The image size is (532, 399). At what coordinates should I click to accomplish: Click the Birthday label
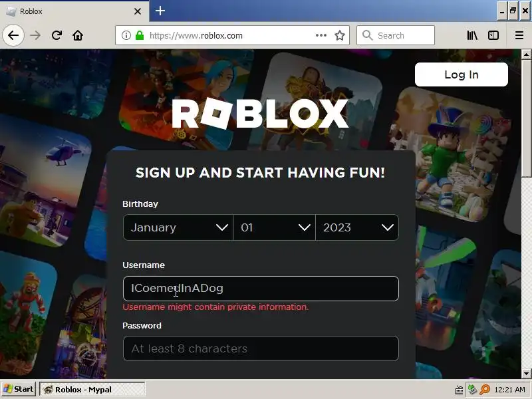click(x=140, y=204)
